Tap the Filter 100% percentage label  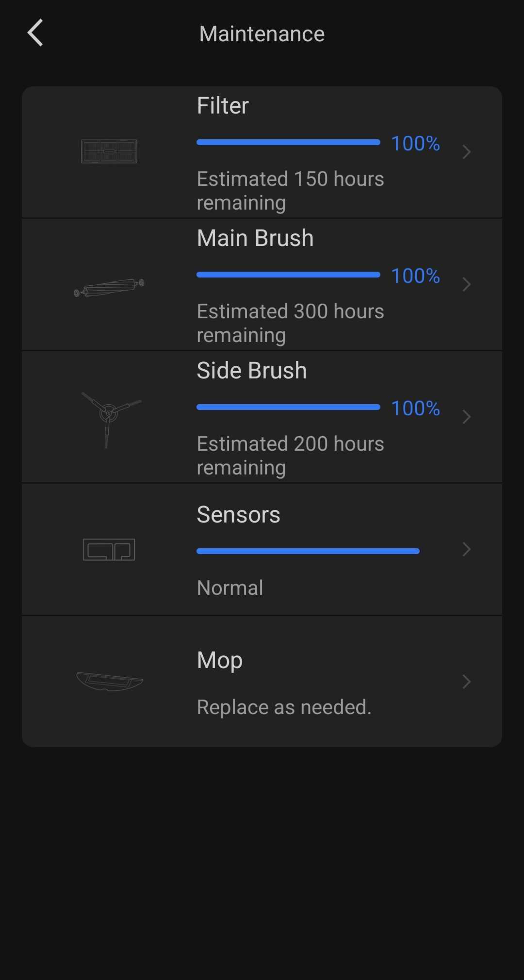pos(416,143)
